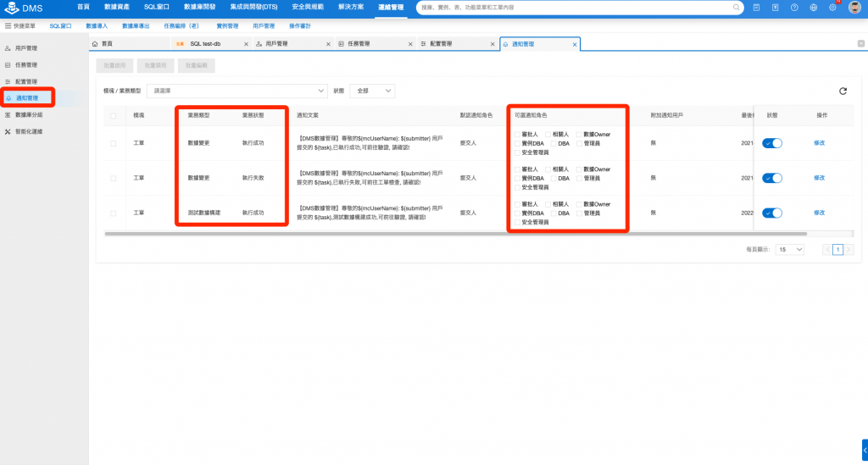Click 修改 for the 執行成功 數據變更 row
Image resolution: width=868 pixels, height=465 pixels.
point(820,143)
